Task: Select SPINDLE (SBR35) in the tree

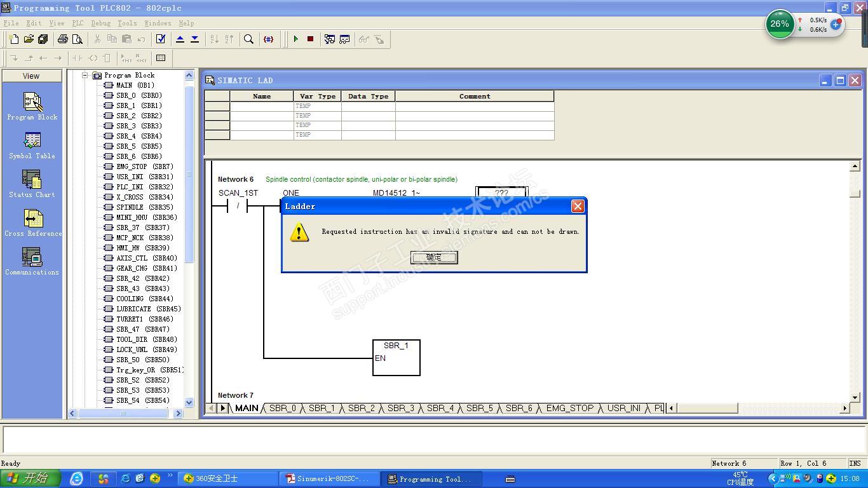Action: pos(144,207)
